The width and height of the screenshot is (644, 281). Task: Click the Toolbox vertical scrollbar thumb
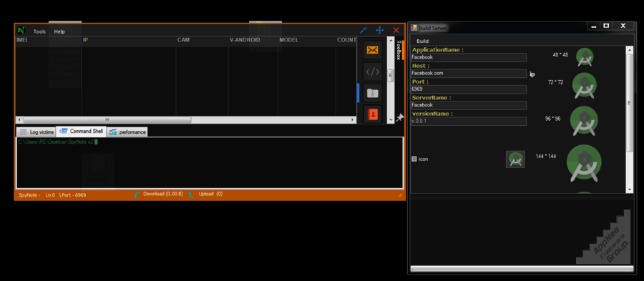391,76
